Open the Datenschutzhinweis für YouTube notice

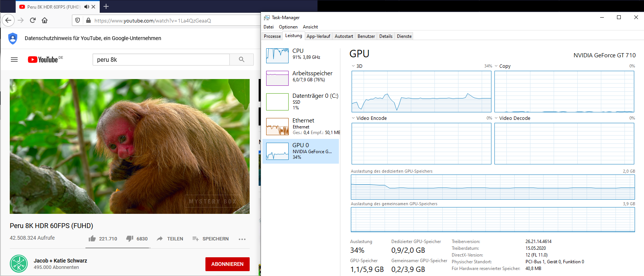(x=93, y=38)
